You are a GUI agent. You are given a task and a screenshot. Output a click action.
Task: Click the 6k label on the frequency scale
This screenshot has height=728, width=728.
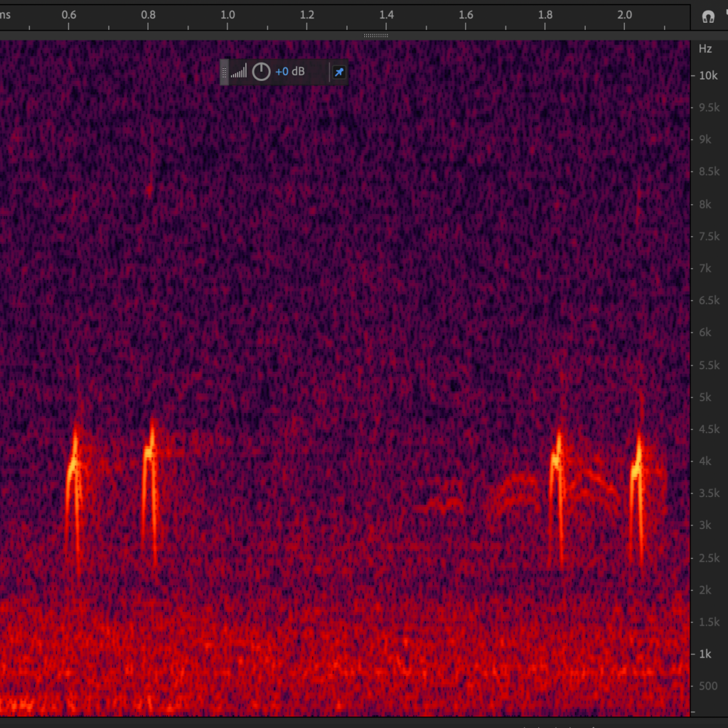[705, 333]
